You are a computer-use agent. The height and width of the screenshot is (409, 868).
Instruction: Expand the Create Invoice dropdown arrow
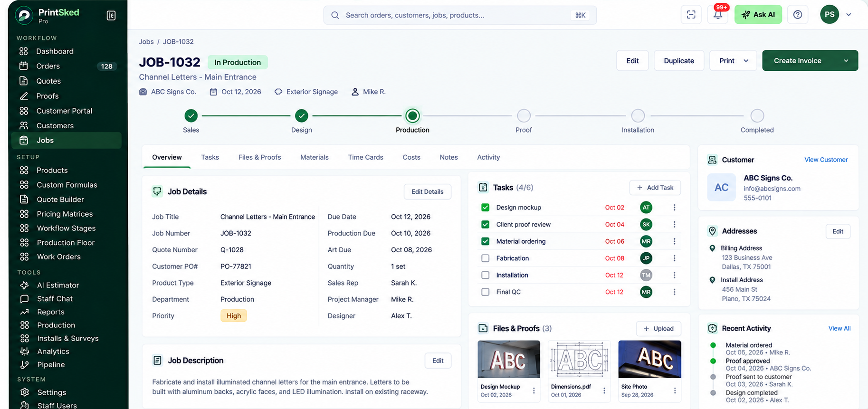[846, 61]
